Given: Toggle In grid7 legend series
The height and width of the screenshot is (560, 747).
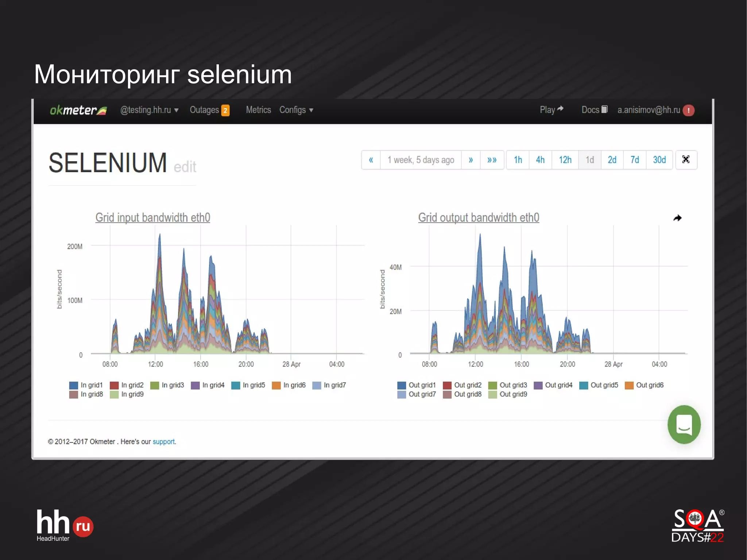Looking at the screenshot, I should (329, 385).
